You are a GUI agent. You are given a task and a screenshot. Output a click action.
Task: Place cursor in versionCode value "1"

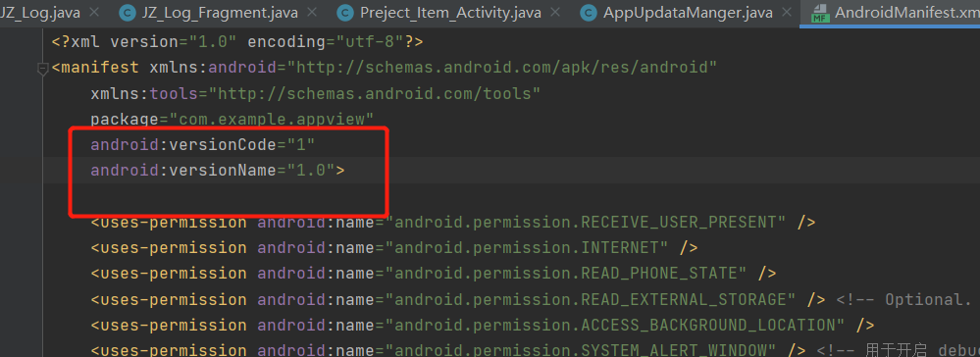300,145
